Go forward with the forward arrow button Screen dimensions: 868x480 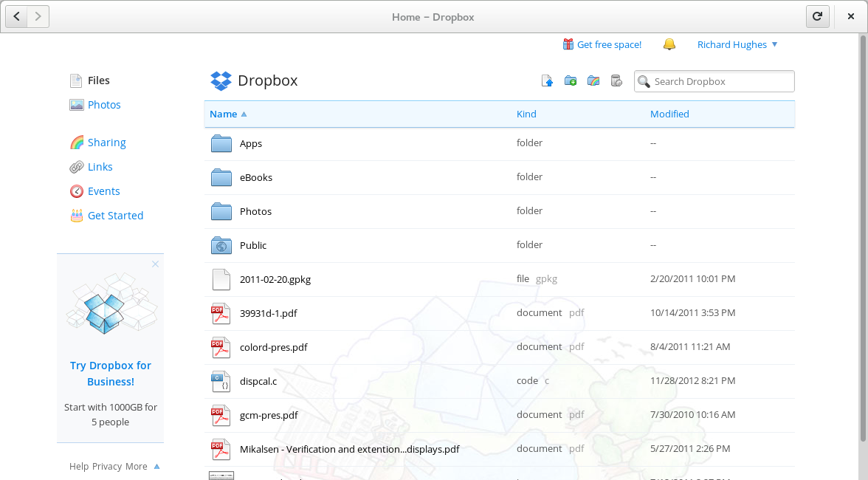tap(38, 16)
